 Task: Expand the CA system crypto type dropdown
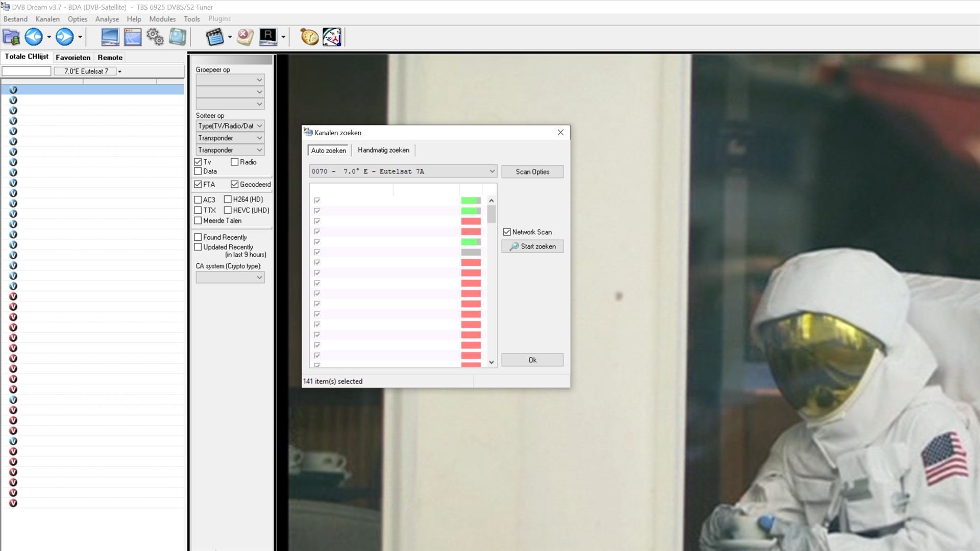pos(230,278)
